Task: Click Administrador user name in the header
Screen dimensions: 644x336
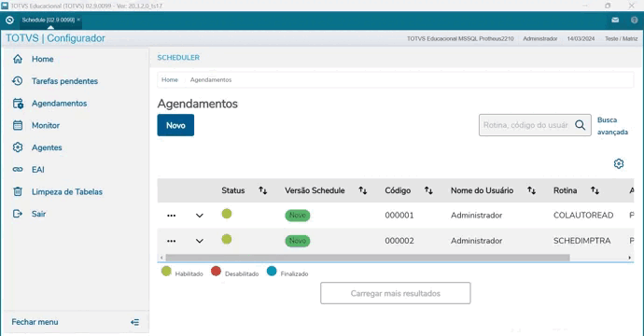Action: (540, 38)
